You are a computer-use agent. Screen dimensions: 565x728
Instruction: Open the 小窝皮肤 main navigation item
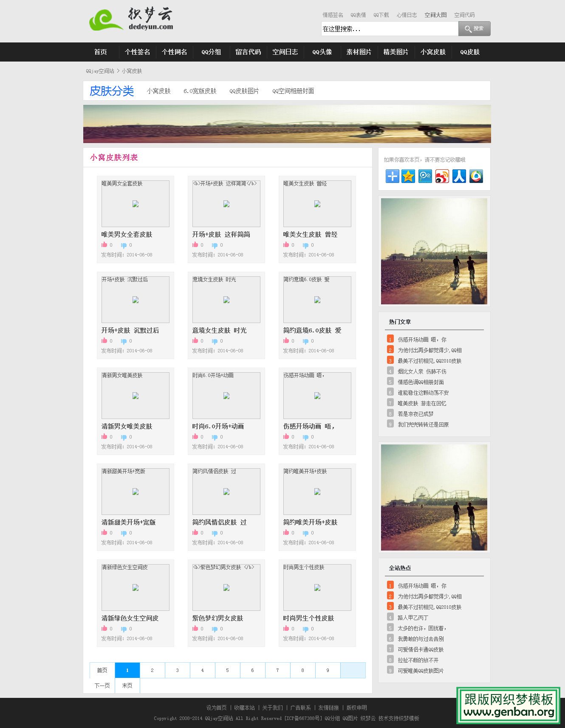point(433,52)
